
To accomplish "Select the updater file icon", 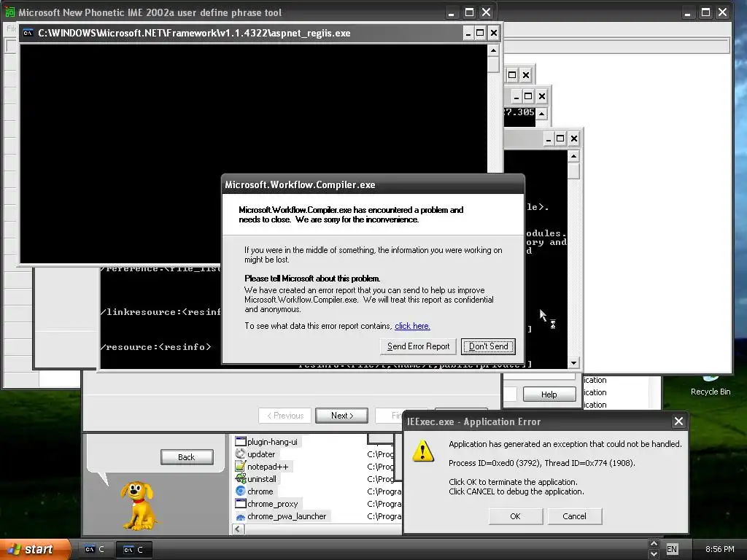I will (x=241, y=454).
